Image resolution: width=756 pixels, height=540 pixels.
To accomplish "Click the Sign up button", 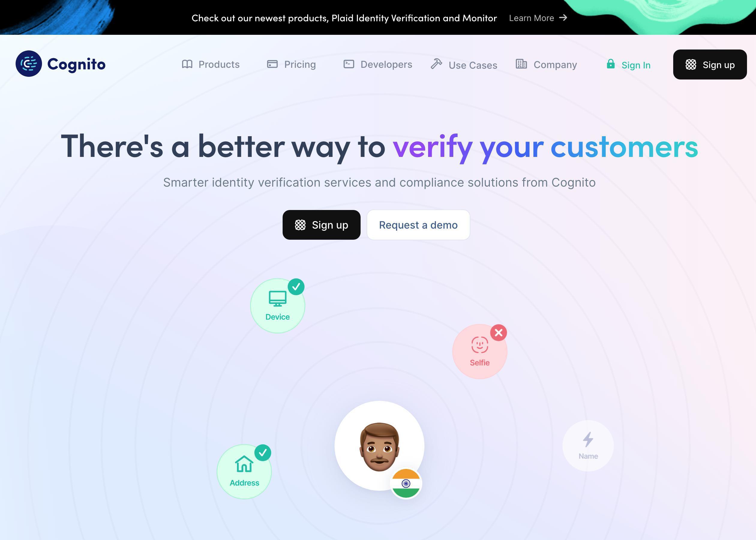I will pos(710,64).
